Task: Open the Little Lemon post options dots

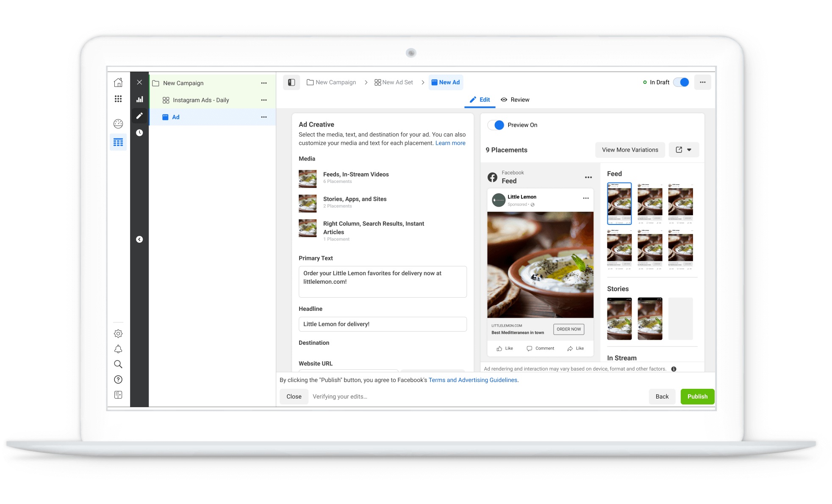Action: tap(586, 198)
